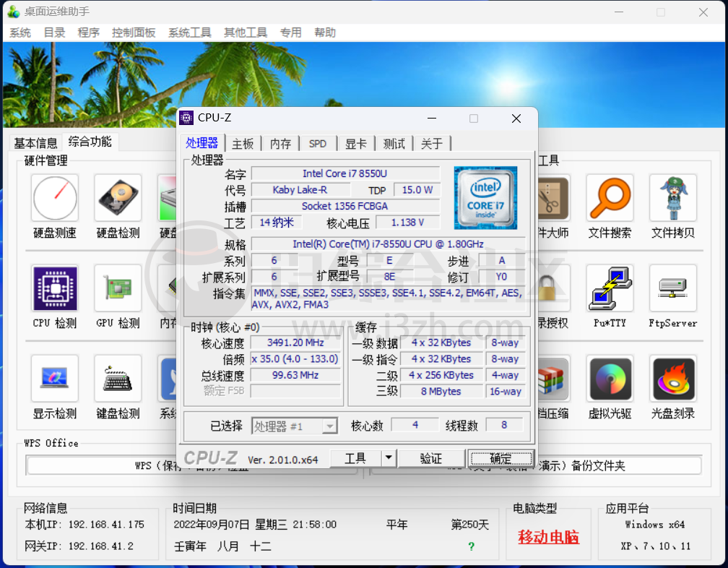Open the 系统 menu
Screen dimensions: 728x568
(x=20, y=33)
